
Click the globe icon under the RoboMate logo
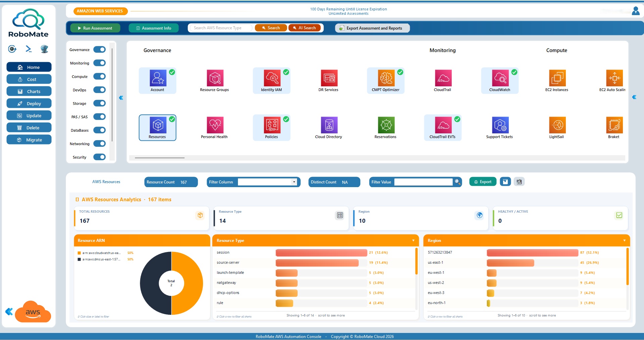44,49
